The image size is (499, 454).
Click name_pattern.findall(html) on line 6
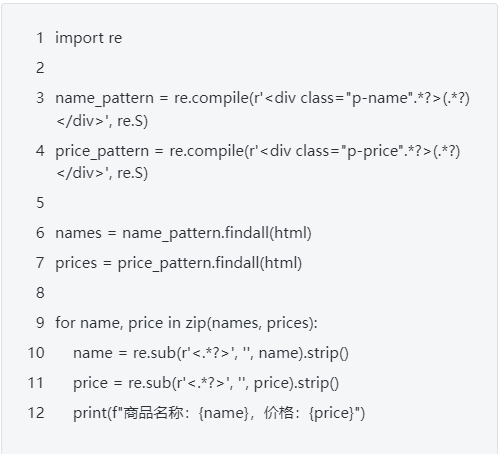coord(217,233)
